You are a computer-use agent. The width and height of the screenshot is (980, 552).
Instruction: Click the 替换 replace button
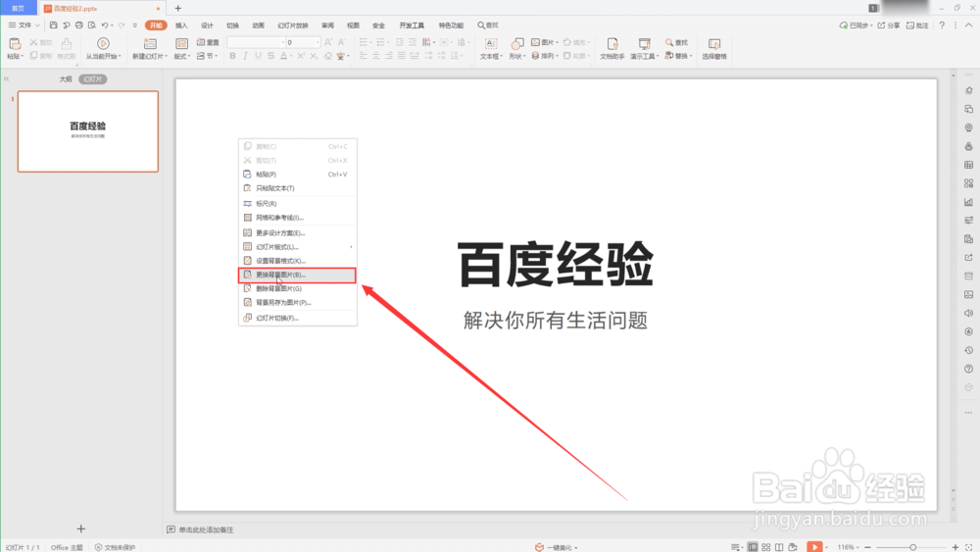tap(677, 56)
